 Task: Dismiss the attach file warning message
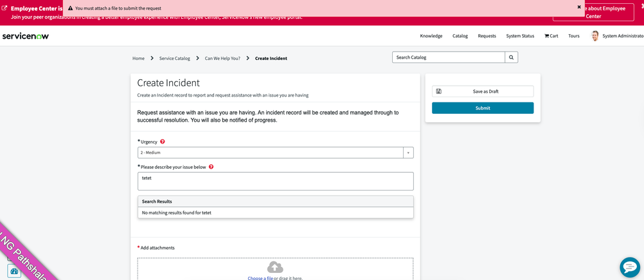579,7
